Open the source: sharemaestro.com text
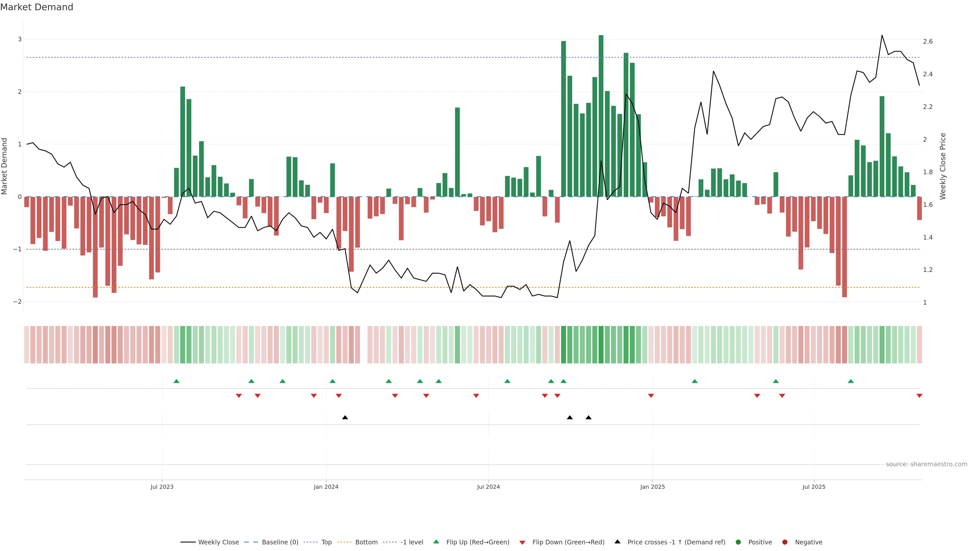The image size is (980, 551). (x=926, y=464)
